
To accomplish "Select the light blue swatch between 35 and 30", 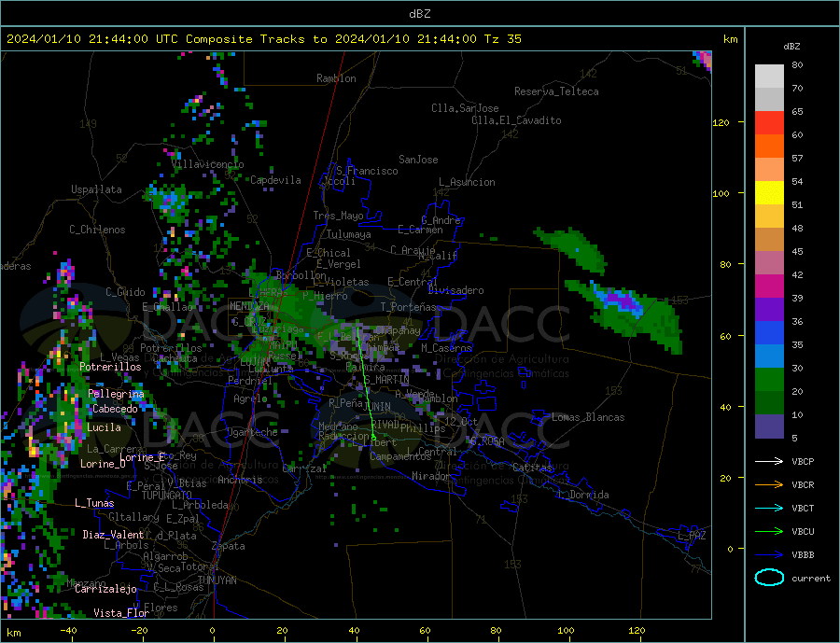I will (x=769, y=356).
